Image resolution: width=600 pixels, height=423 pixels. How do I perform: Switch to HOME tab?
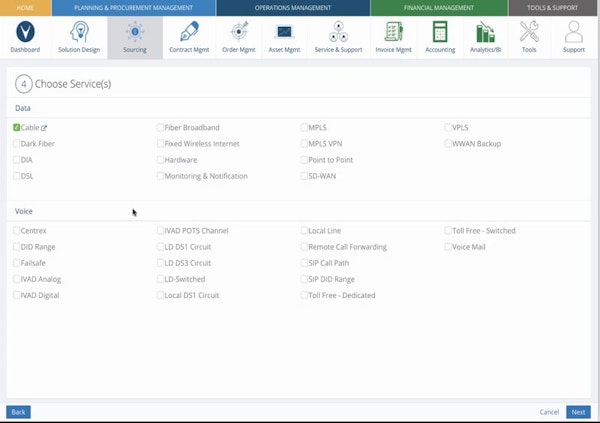click(25, 8)
